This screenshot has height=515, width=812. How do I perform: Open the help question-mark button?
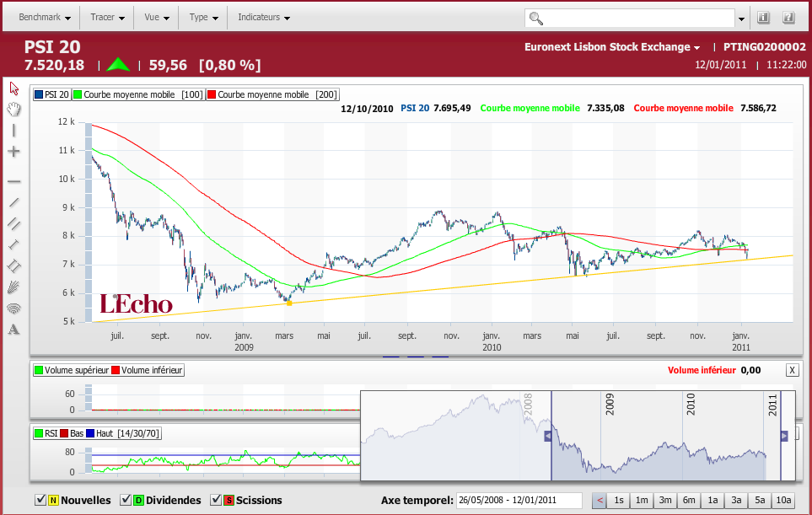click(788, 18)
